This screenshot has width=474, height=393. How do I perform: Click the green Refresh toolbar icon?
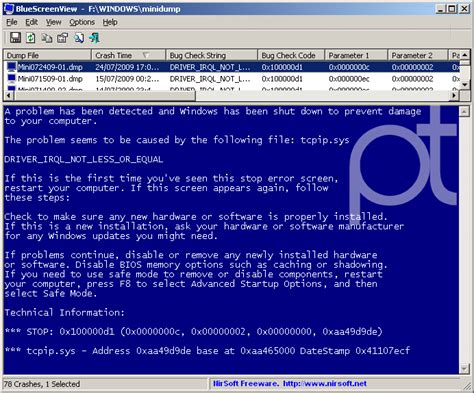click(x=31, y=38)
